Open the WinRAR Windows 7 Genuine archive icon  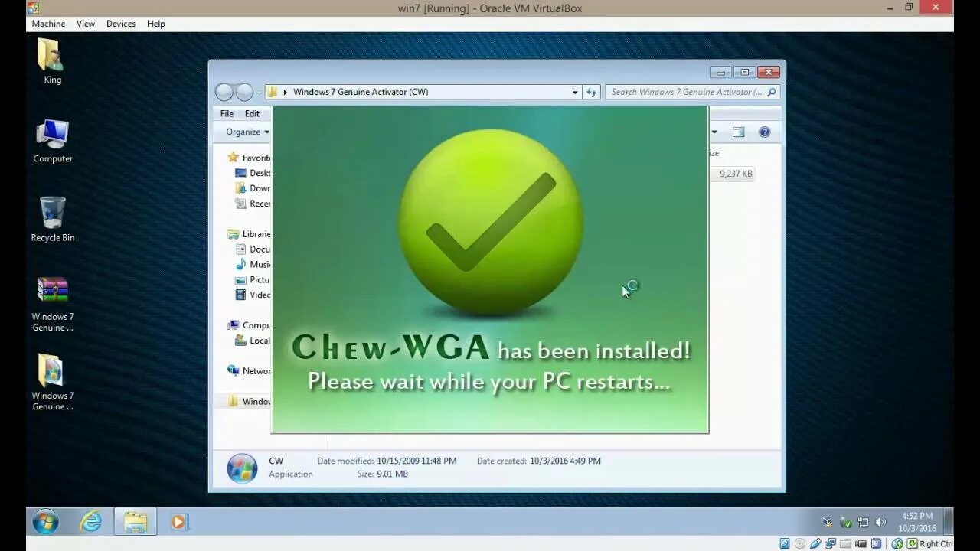(52, 304)
